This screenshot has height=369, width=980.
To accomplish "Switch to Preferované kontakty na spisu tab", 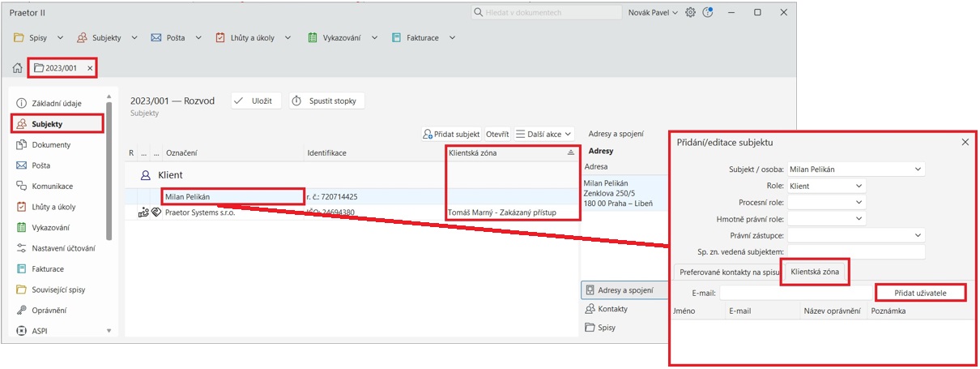I will click(725, 273).
